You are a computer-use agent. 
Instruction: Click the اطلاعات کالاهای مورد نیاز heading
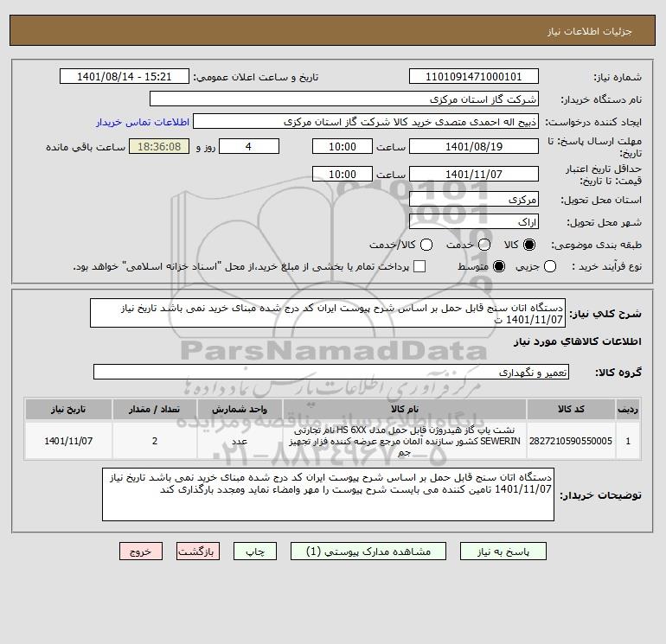578,341
